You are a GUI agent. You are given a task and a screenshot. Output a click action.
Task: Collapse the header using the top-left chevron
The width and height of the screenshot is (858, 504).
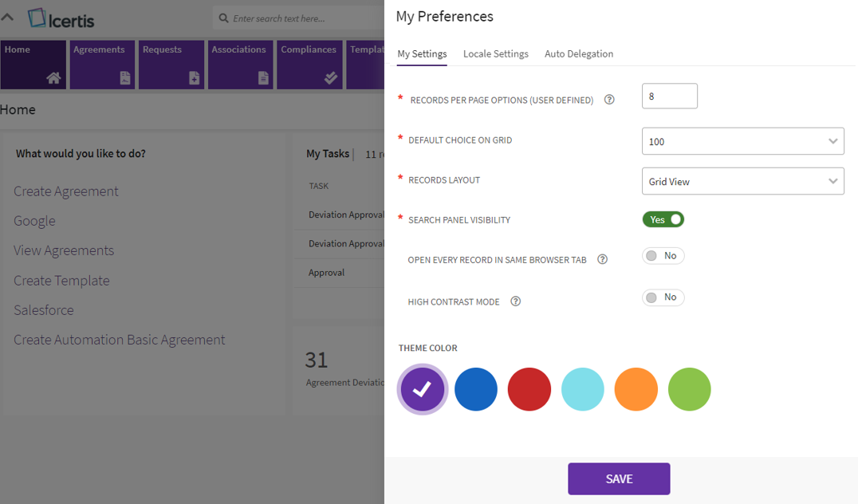coord(8,17)
